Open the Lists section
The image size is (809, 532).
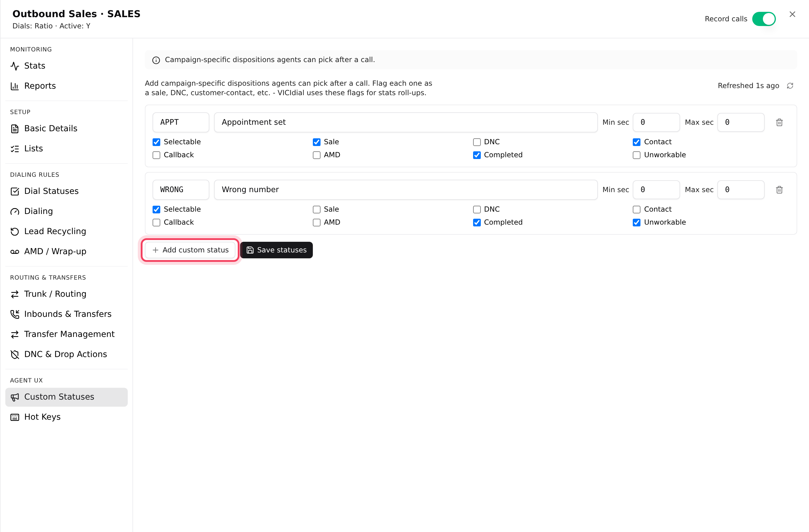pyautogui.click(x=67, y=148)
